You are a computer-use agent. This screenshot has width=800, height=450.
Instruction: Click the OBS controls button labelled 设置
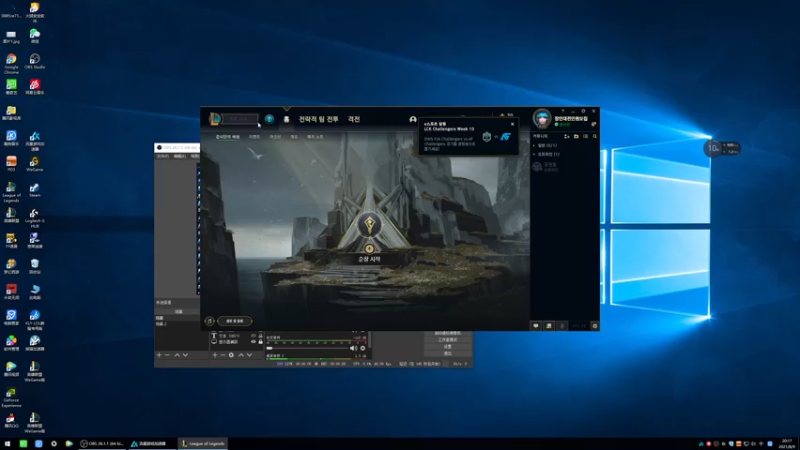pos(447,346)
